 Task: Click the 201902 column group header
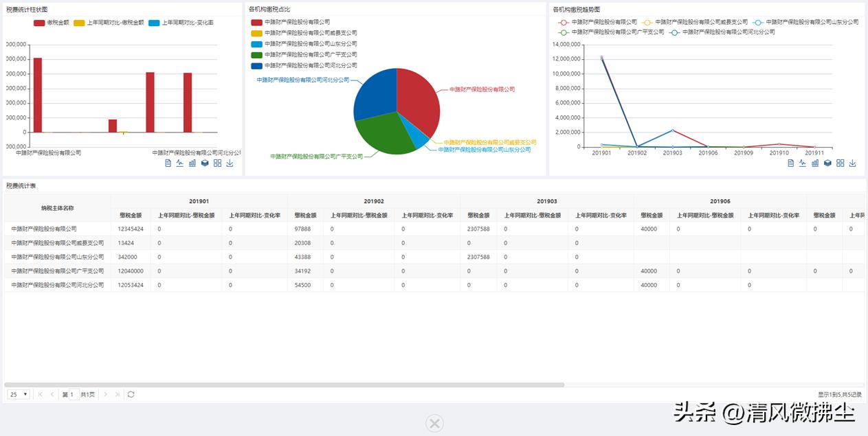click(374, 201)
